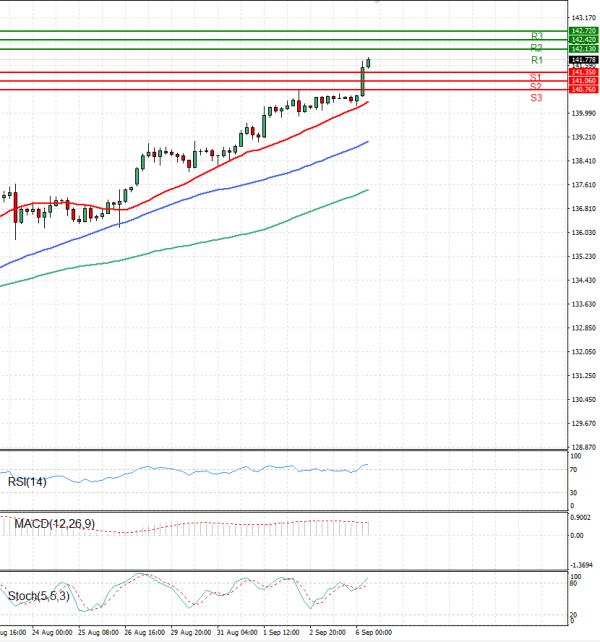Select the MACD(12,26,9) indicator label
Screen dimensions: 600x642
54,524
